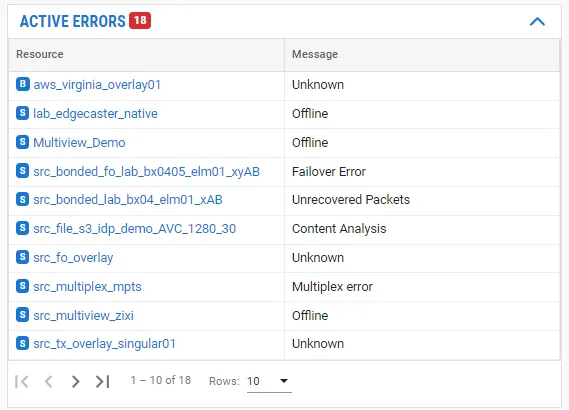Open the Multiview_Demo resource link
Viewport: 569px width, 410px height.
tap(79, 143)
